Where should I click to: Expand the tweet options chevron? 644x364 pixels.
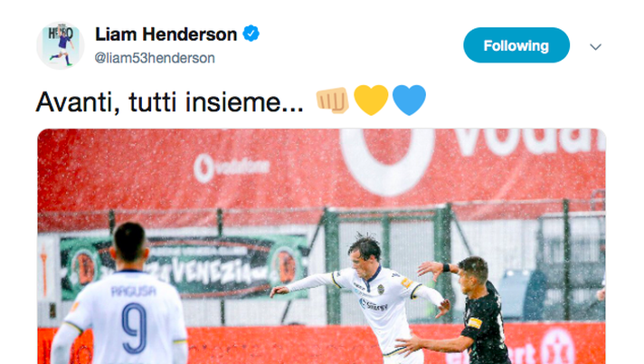[x=595, y=46]
